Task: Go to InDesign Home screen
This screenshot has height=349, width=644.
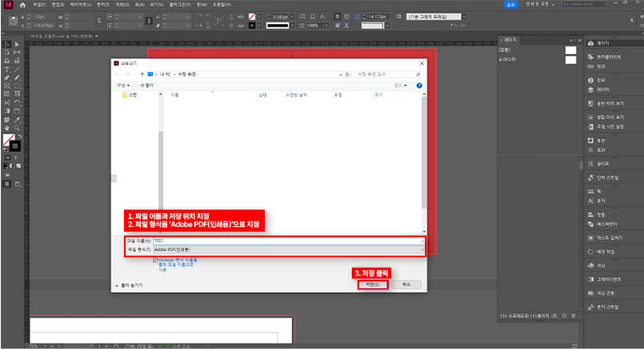Action: pos(23,5)
